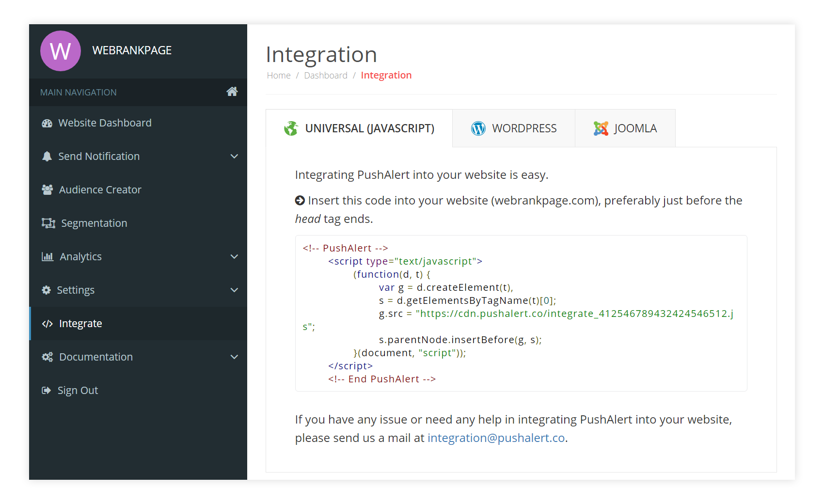Click the bar chart Analytics icon

(x=48, y=256)
